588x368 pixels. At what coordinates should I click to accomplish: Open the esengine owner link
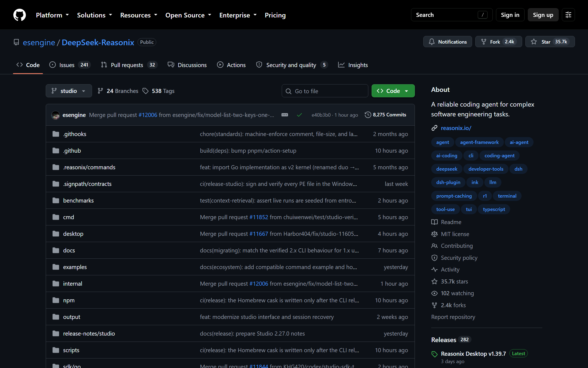[39, 42]
